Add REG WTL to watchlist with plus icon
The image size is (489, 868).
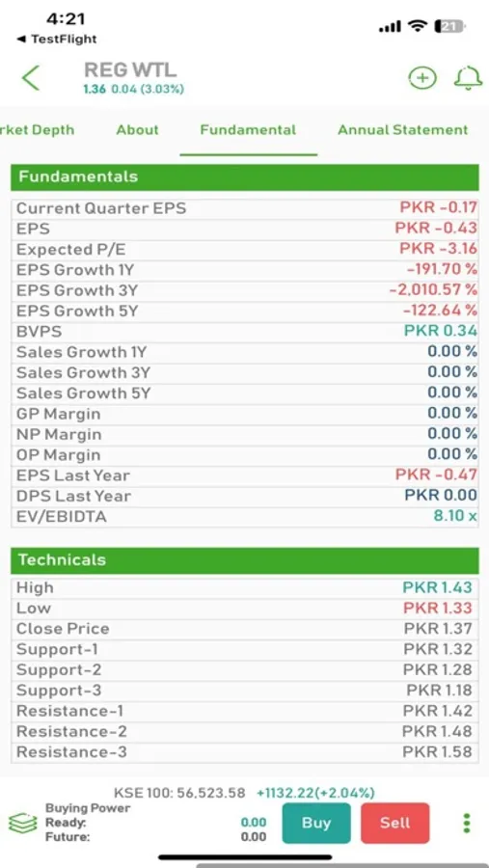[422, 77]
